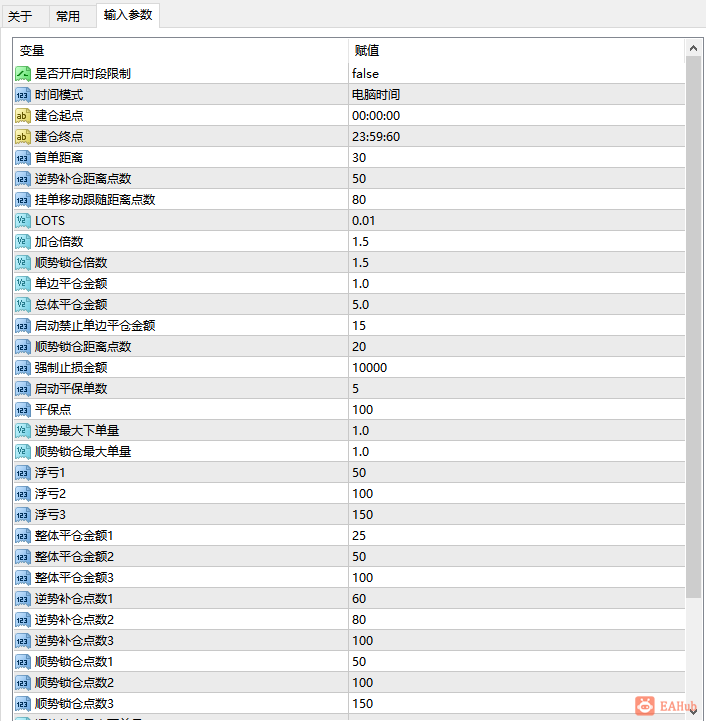The height and width of the screenshot is (721, 706).
Task: Select the 顺势锁仓点数2 variable name
Action: [x=74, y=683]
